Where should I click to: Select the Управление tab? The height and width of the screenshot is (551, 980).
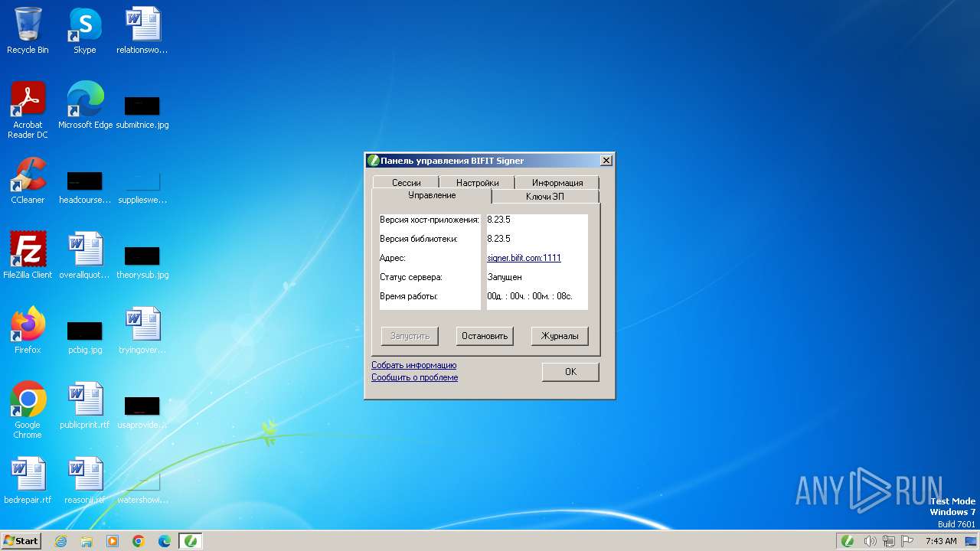[x=432, y=196]
